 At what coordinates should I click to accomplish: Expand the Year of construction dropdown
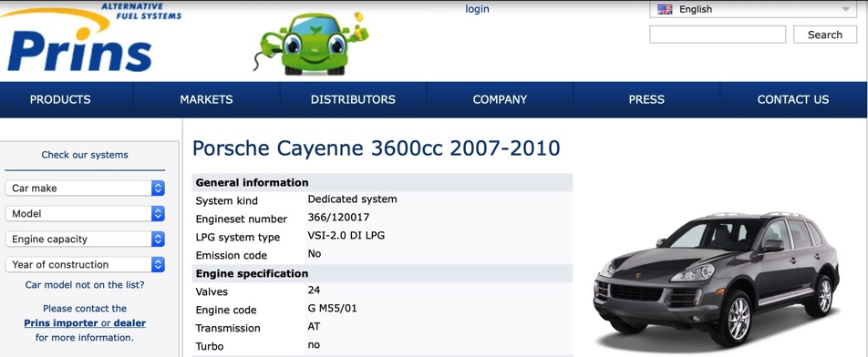click(x=86, y=264)
